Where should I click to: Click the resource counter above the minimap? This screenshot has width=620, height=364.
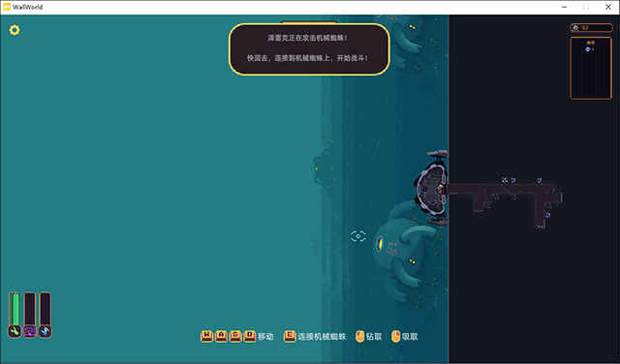[x=591, y=28]
